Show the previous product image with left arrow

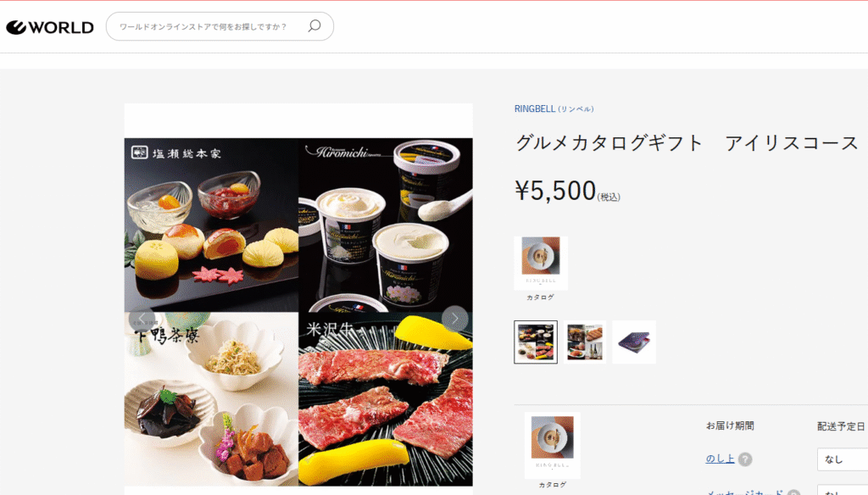142,319
